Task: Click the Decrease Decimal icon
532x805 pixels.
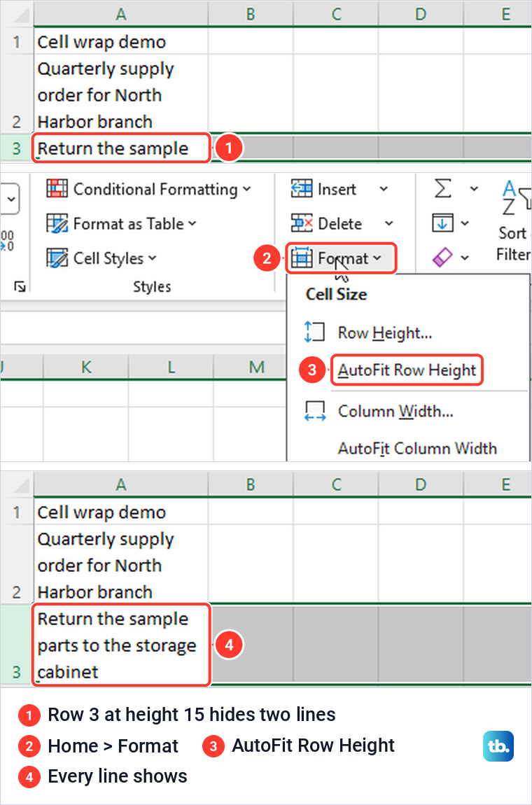Action: (7, 241)
